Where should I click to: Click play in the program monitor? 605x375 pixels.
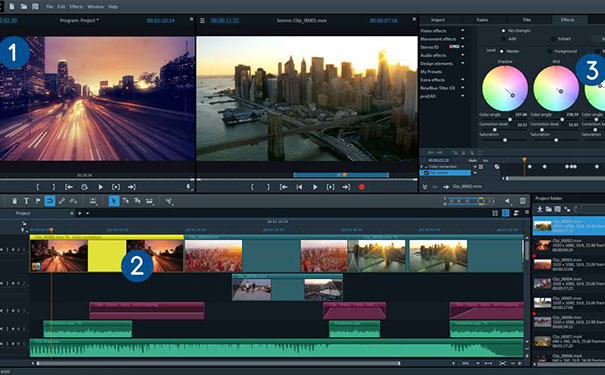[x=100, y=187]
